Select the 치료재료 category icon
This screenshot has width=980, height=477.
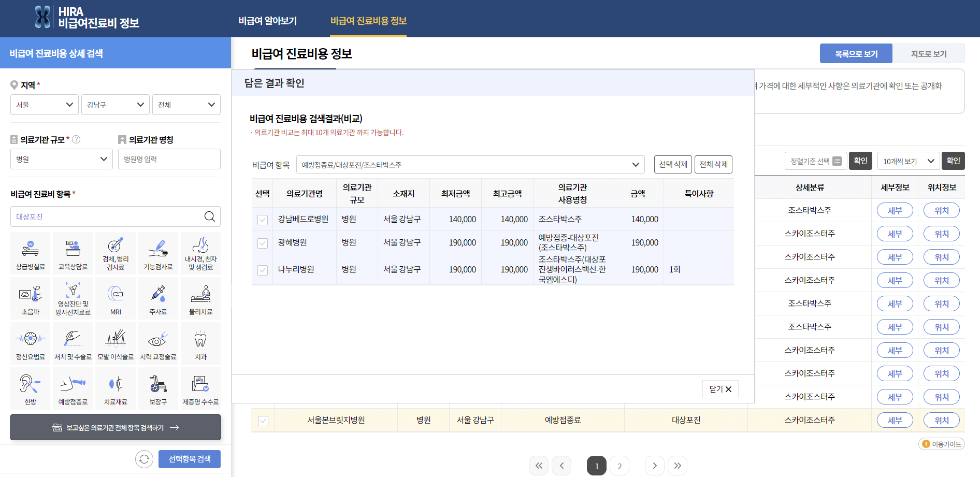(116, 388)
